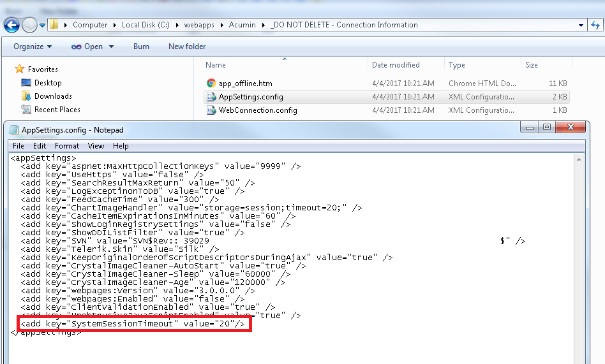Place cursor in SystemSessionTimeout line
The height and width of the screenshot is (364, 605).
tap(133, 323)
